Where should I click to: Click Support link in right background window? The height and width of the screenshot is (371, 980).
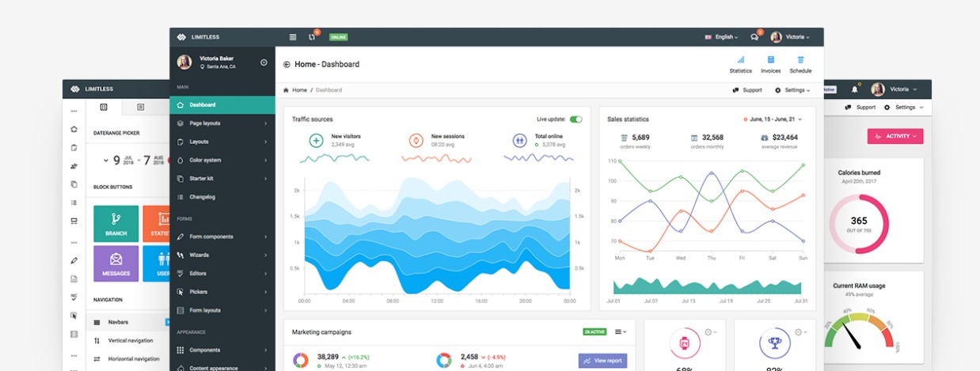860,107
